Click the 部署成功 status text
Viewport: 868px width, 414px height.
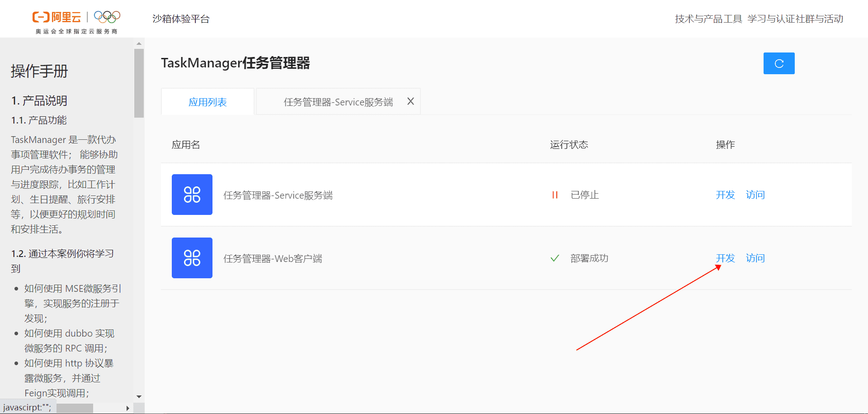point(590,258)
